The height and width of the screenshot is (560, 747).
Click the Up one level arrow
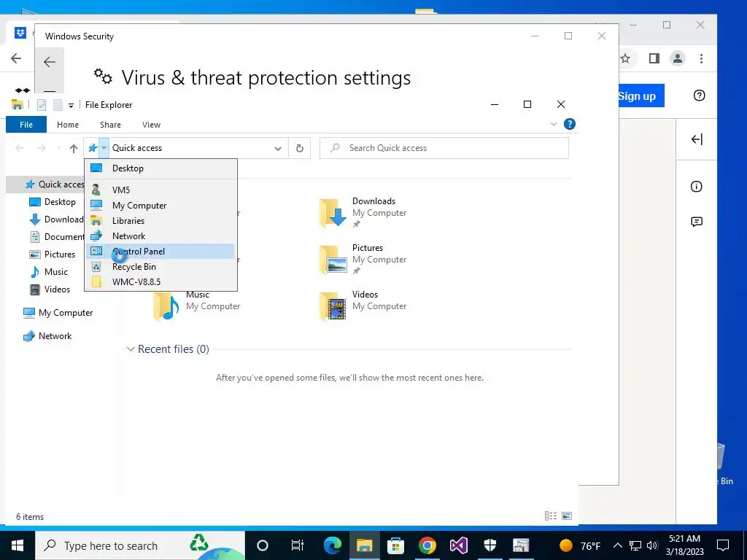click(x=74, y=149)
